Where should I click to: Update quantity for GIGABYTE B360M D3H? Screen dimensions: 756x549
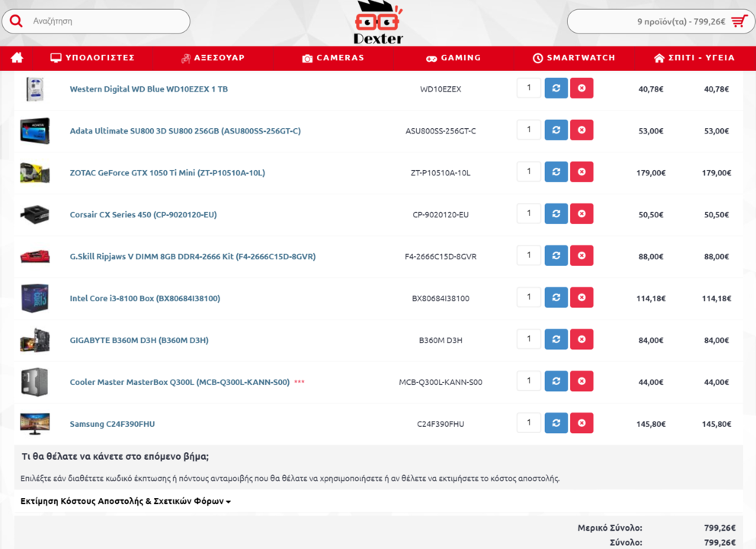pyautogui.click(x=556, y=339)
